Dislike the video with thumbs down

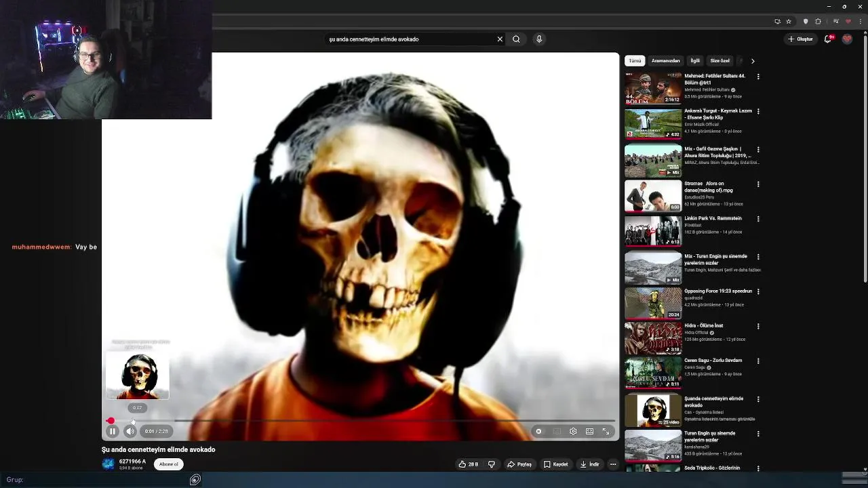point(492,464)
